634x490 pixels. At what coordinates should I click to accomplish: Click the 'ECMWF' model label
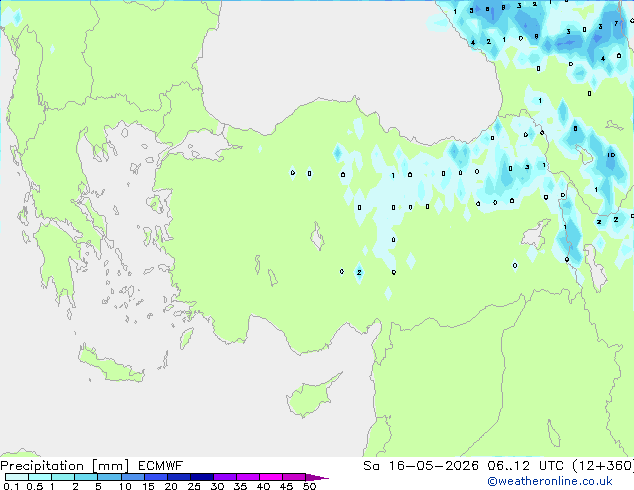pos(161,466)
